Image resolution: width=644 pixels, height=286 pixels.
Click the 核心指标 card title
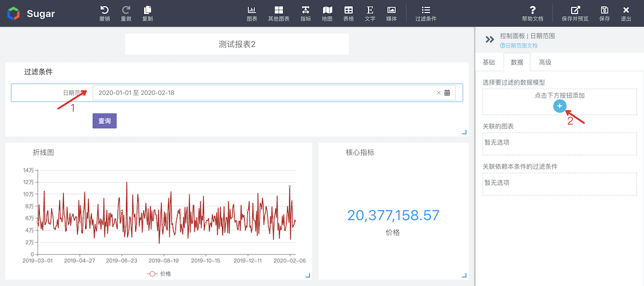pos(360,152)
